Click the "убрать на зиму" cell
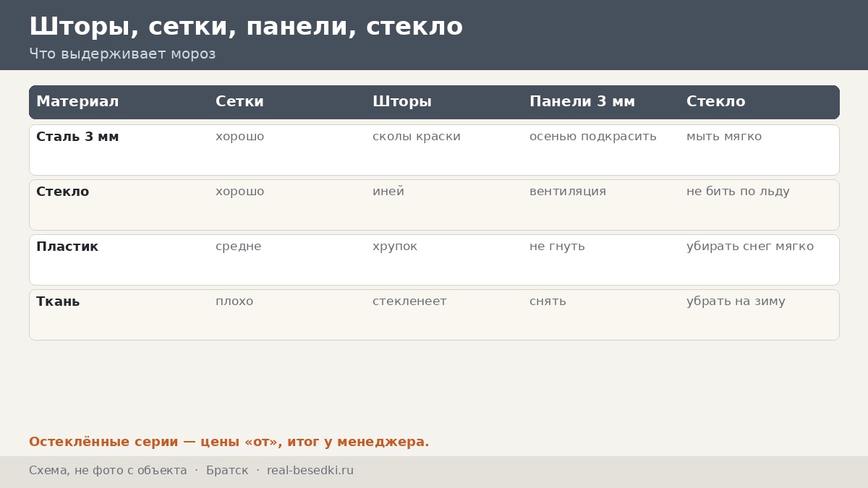The height and width of the screenshot is (488, 868). (x=736, y=301)
